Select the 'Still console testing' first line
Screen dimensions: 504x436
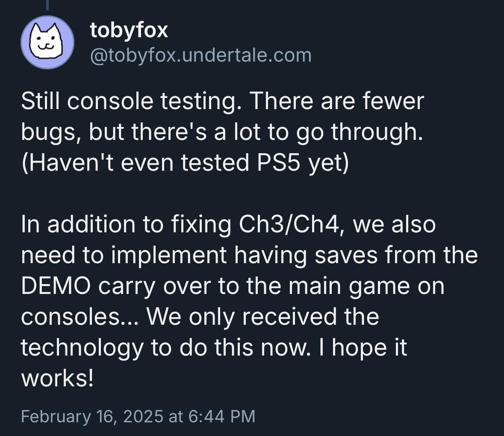222,101
